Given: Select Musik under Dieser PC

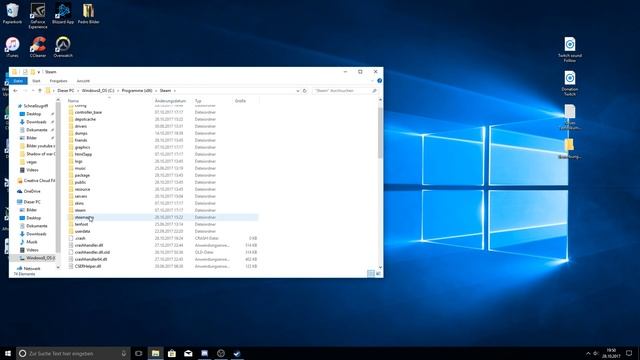Looking at the screenshot, I should pyautogui.click(x=31, y=242).
